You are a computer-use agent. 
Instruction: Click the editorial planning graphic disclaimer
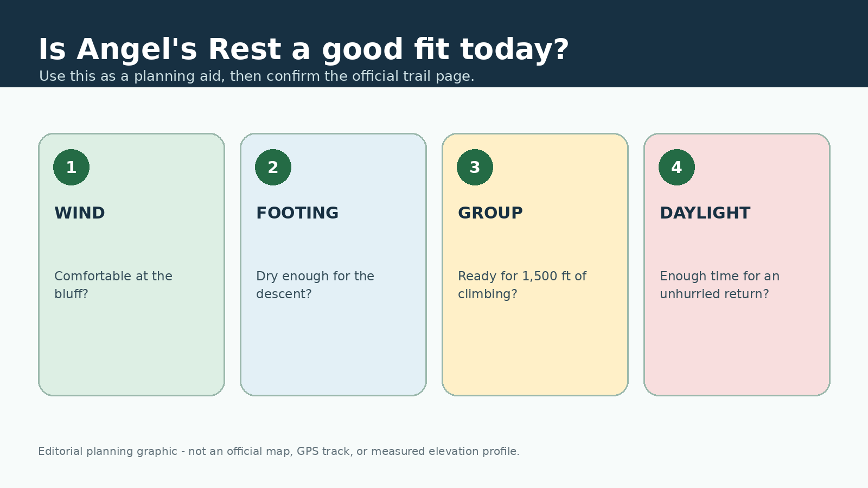pos(279,451)
